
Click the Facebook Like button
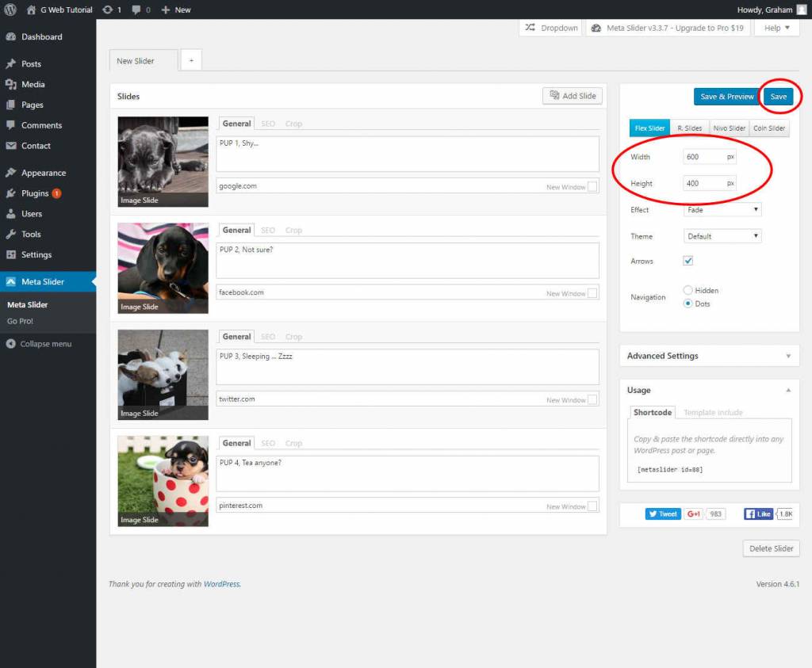[758, 513]
